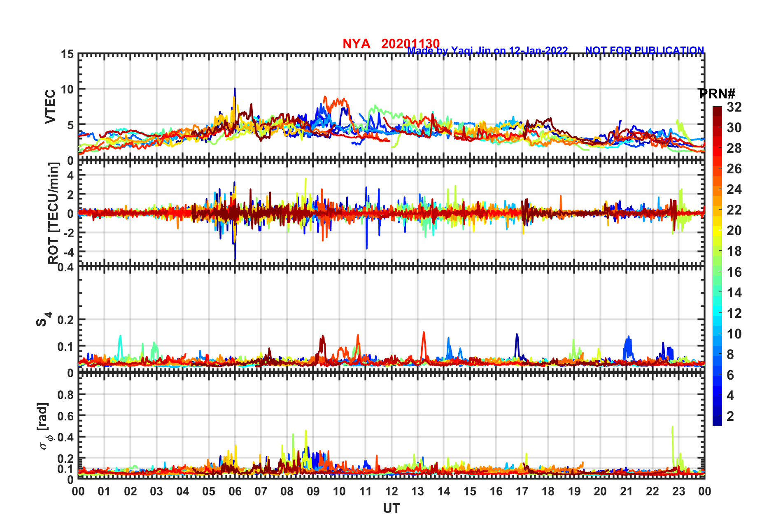Click the "PRN#" colorbar title
This screenshot has height=532, width=783.
tap(717, 94)
